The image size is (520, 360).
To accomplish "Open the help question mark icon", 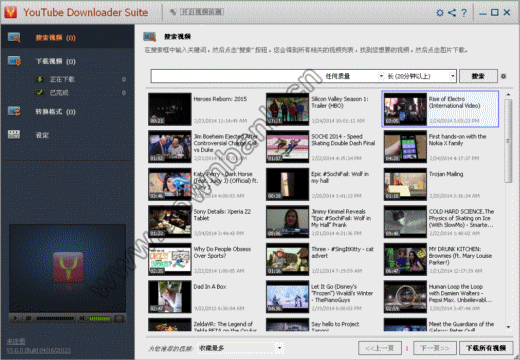I will point(464,13).
